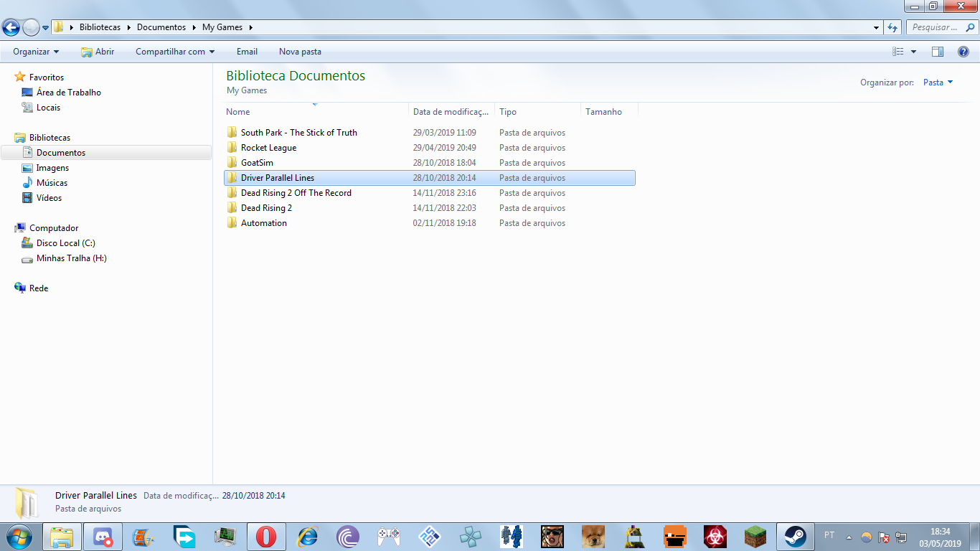Open Área de Trabalho in navigation pane
Viewport: 980px width, 551px height.
pos(69,93)
